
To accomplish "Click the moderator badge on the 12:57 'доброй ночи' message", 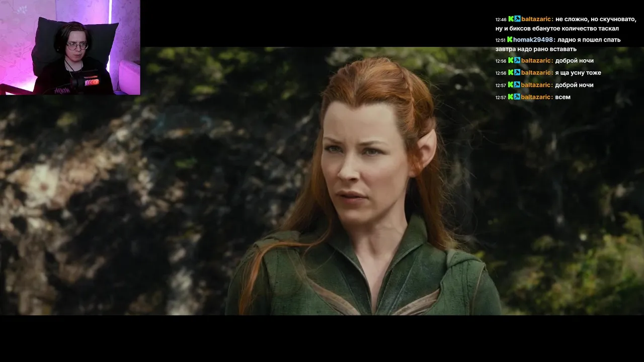I will coord(517,85).
